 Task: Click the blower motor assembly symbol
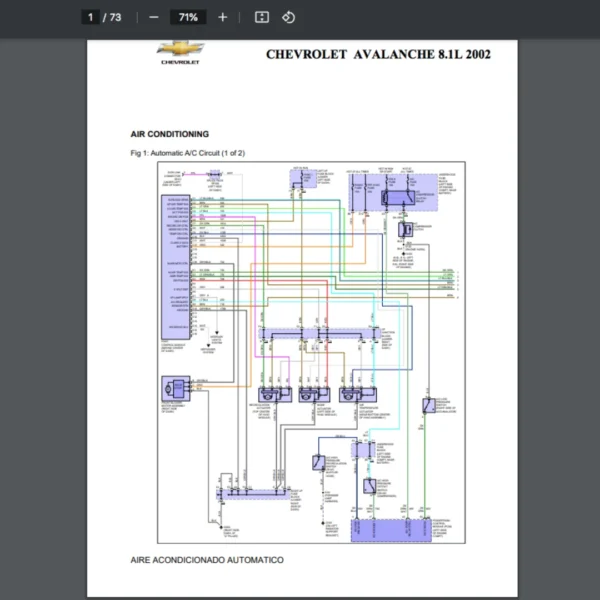(176, 387)
